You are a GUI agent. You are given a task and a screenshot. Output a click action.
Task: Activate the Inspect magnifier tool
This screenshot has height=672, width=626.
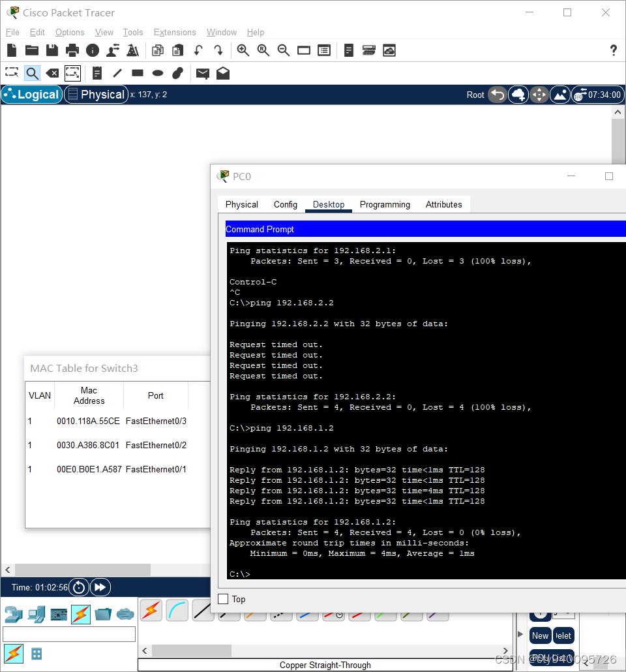coord(32,73)
